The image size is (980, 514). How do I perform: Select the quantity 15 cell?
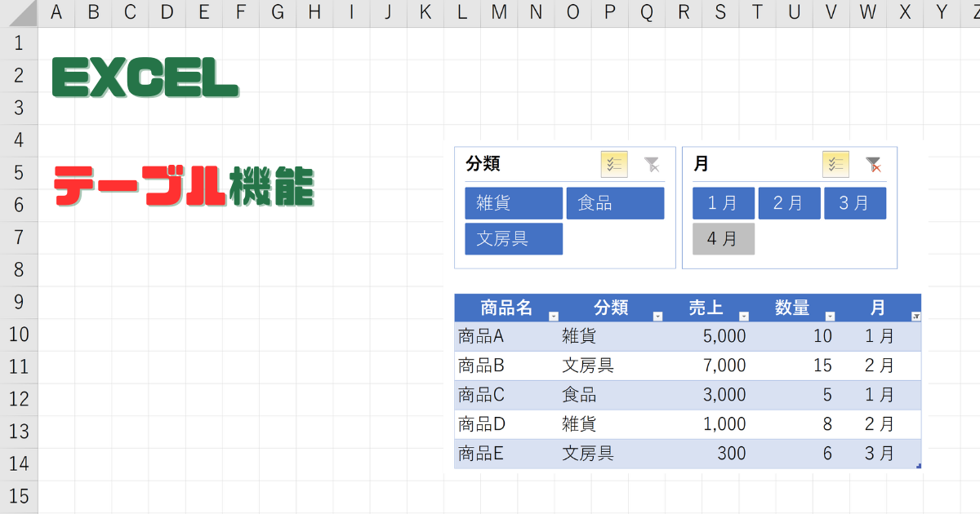point(794,366)
